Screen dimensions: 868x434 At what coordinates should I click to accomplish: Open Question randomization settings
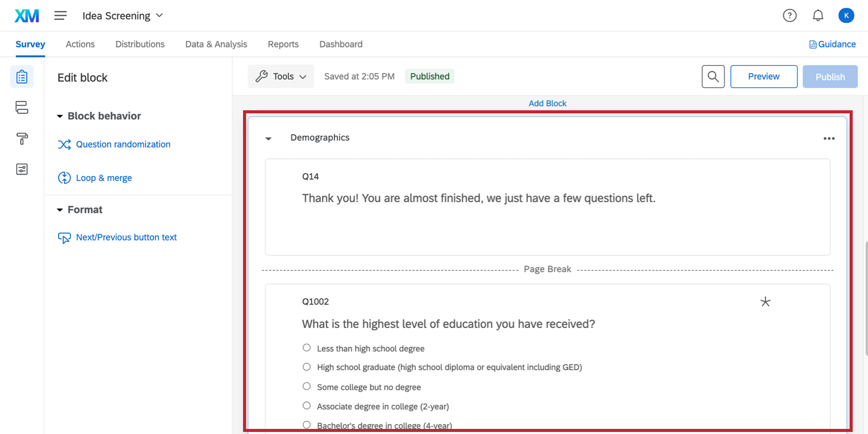[123, 144]
